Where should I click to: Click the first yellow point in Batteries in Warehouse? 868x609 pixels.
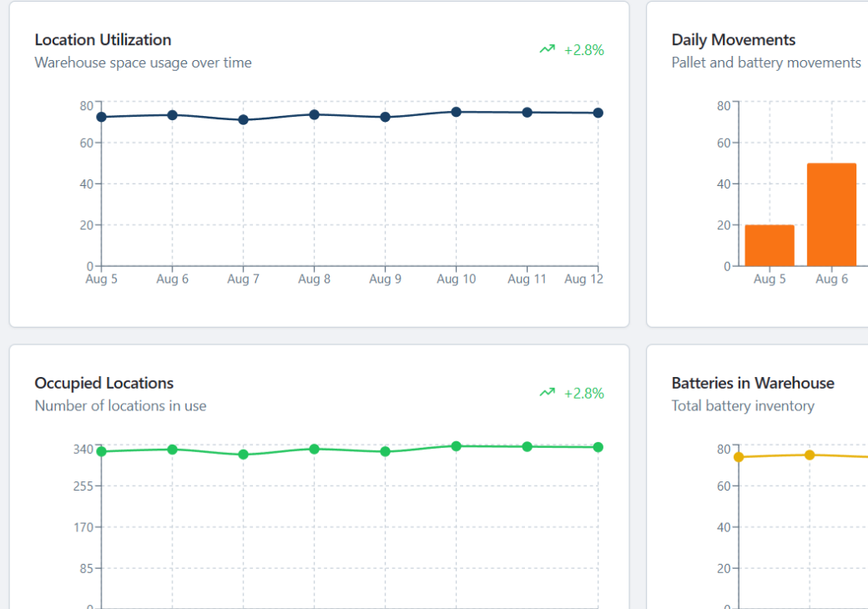[x=739, y=457]
